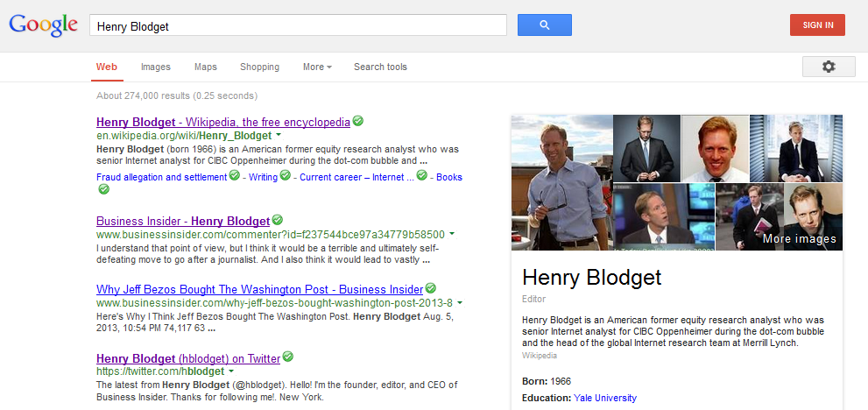Click the Google logo
868x410 pixels.
click(x=43, y=25)
